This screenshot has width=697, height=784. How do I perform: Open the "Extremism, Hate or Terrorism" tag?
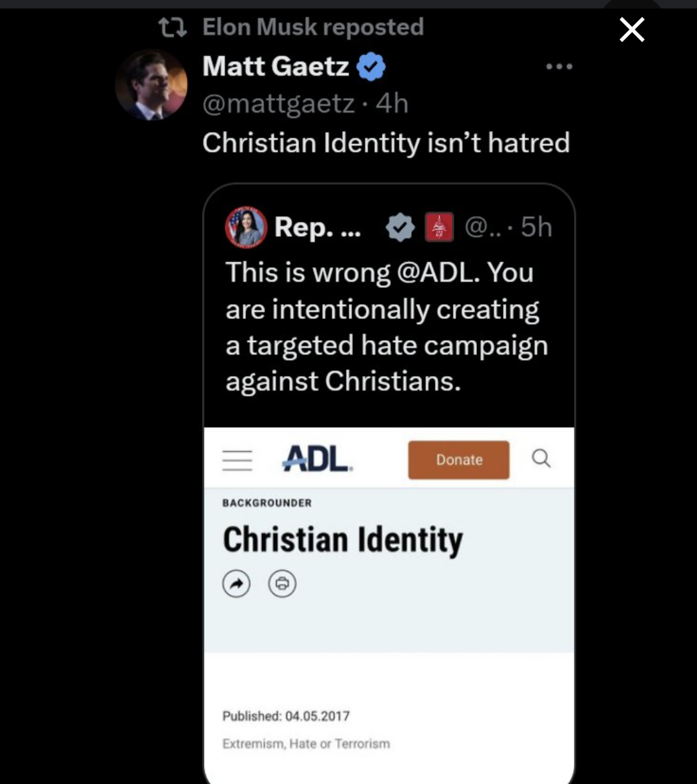click(306, 744)
